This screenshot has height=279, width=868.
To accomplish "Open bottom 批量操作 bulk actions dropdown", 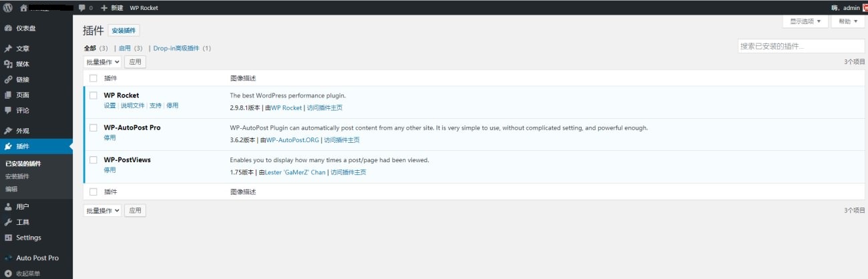I will (102, 210).
